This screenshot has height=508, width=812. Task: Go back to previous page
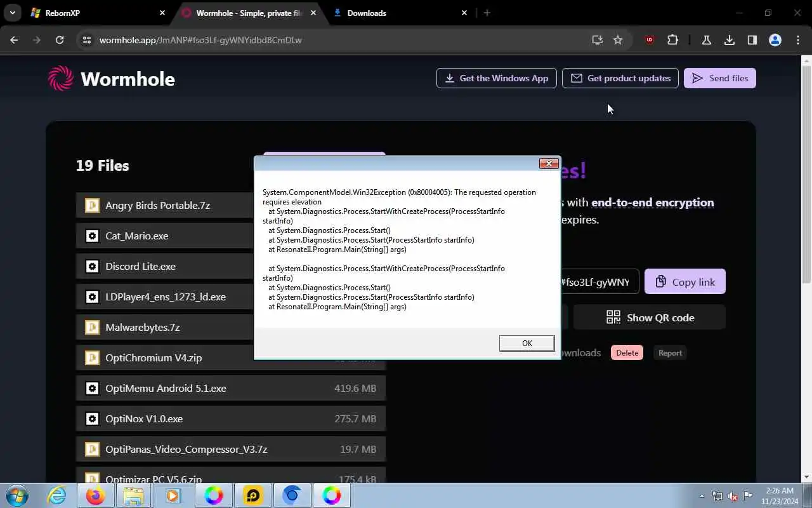point(14,40)
